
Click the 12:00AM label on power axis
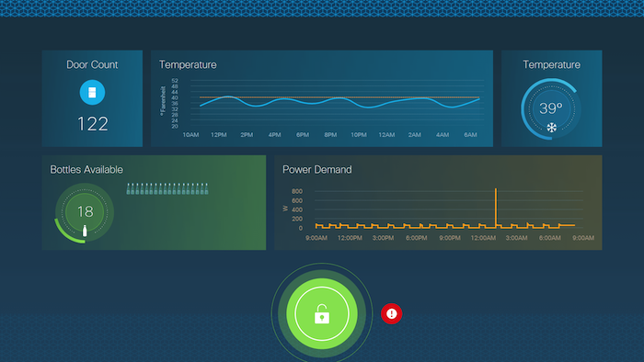click(483, 238)
